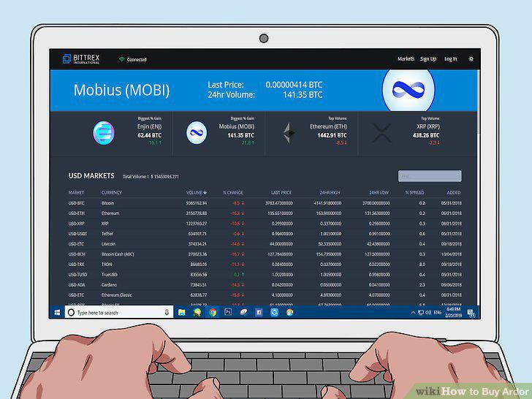
Task: Focus the USD Markets filter search box
Action: coord(430,176)
